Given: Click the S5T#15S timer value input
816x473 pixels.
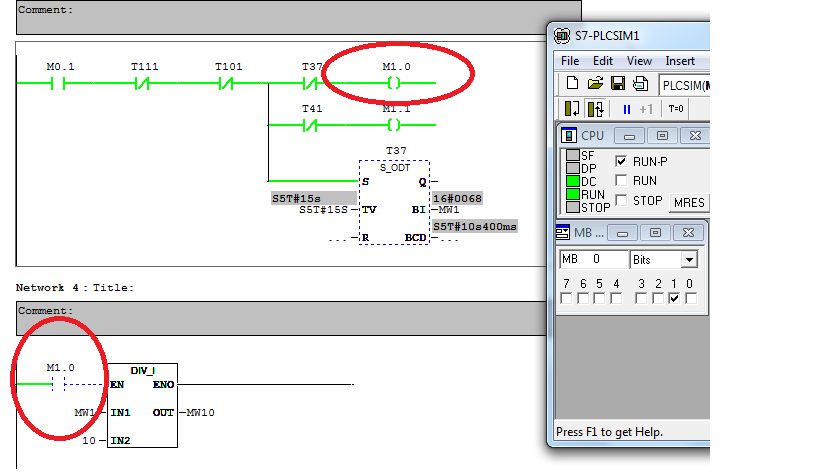Looking at the screenshot, I should point(323,210).
